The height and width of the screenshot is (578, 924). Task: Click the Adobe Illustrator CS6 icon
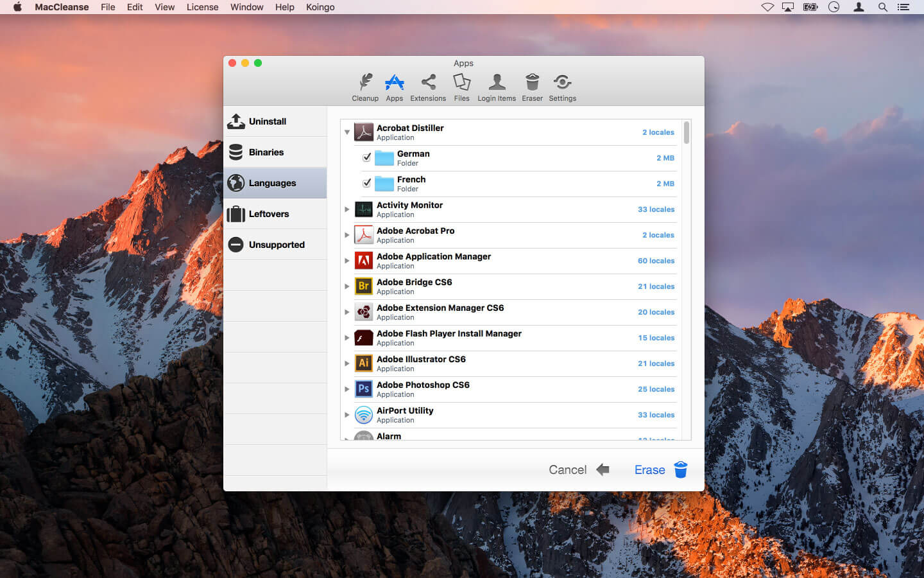coord(364,363)
